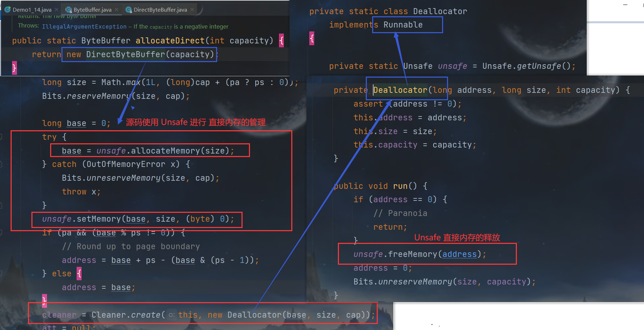Collapse the fold marker beside the try line
This screenshot has height=330, width=644.
1,137
